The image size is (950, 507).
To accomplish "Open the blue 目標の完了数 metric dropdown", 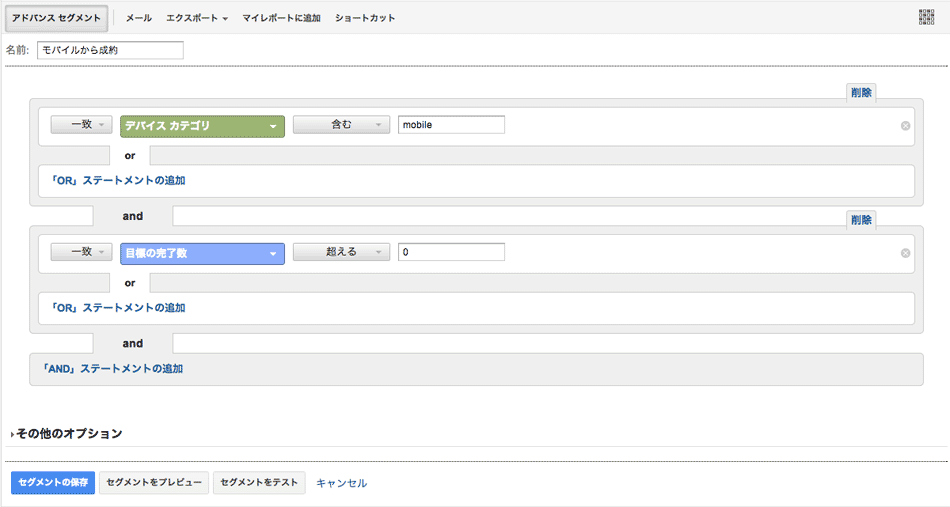I will [202, 254].
